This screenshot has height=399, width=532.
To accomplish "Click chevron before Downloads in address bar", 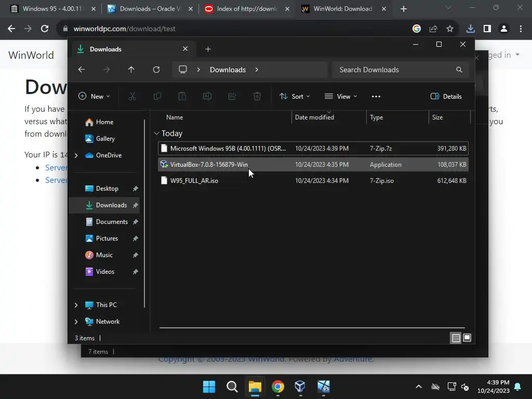I will 198,70.
